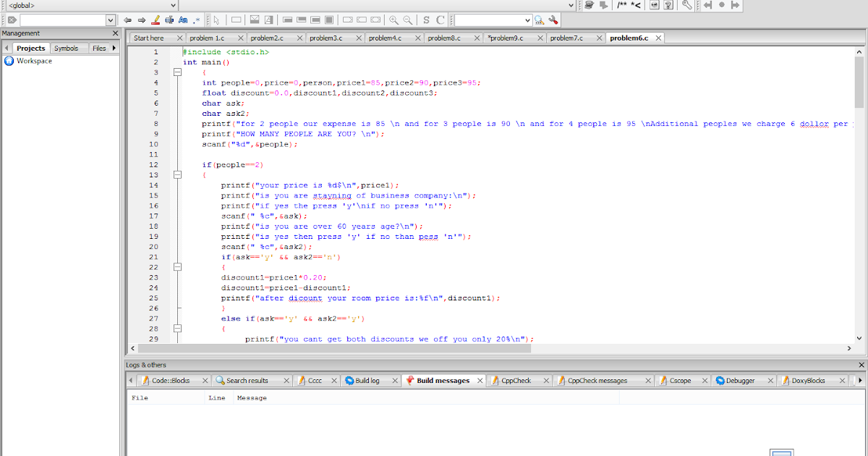Click the extract documentation *< icon

[637, 5]
